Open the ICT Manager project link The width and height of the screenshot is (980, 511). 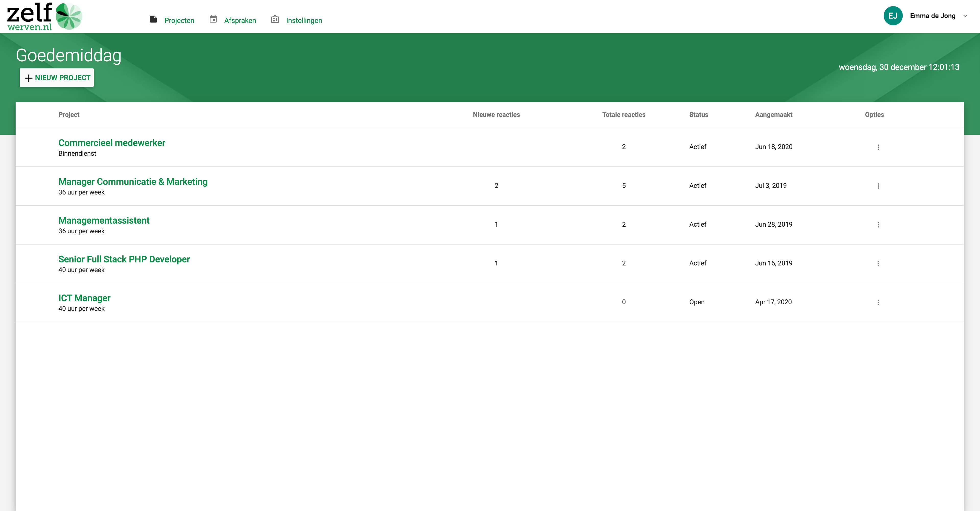pos(84,298)
